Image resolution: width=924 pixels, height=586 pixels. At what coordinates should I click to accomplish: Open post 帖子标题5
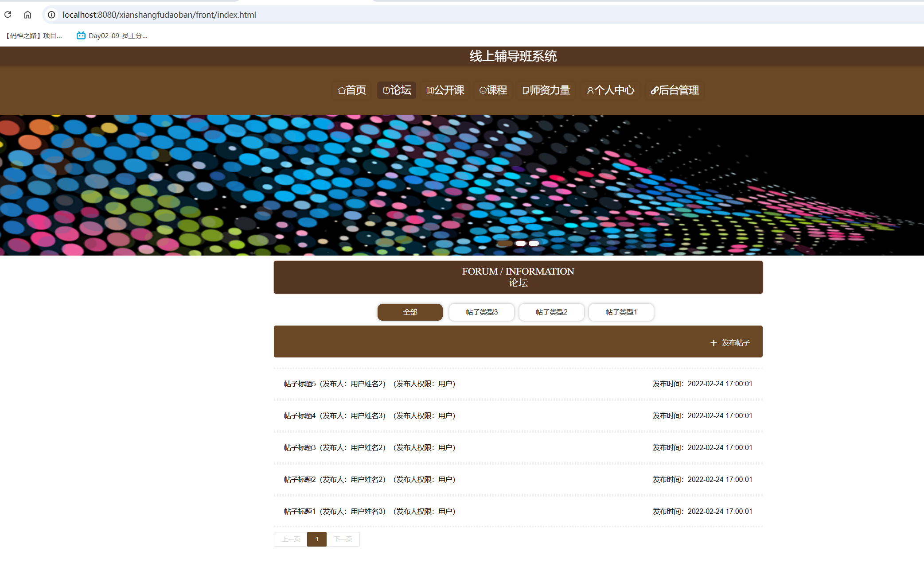pos(300,384)
